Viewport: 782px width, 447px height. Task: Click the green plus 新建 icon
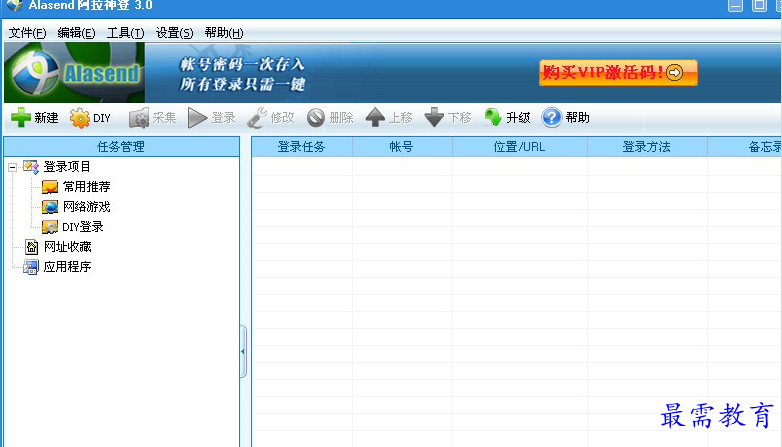(x=21, y=118)
